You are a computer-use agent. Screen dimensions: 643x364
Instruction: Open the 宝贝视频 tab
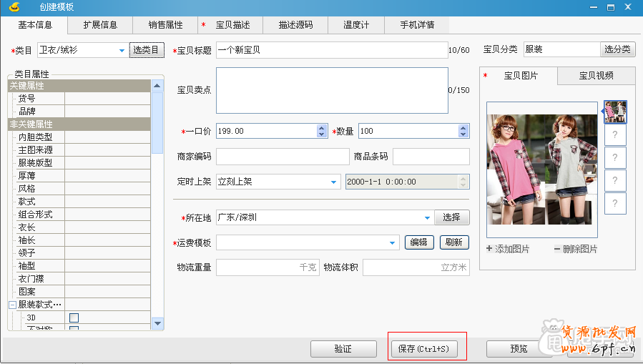596,76
